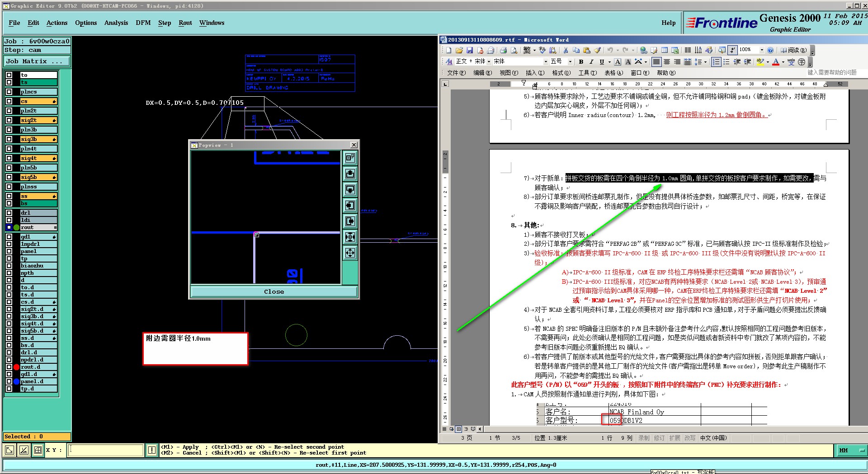Viewport: 868px width, 474px height.
Task: Click the Popview pan up icon
Action: point(350,174)
